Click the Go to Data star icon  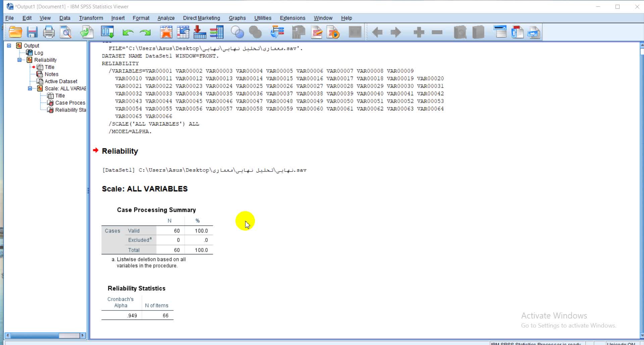coord(166,32)
